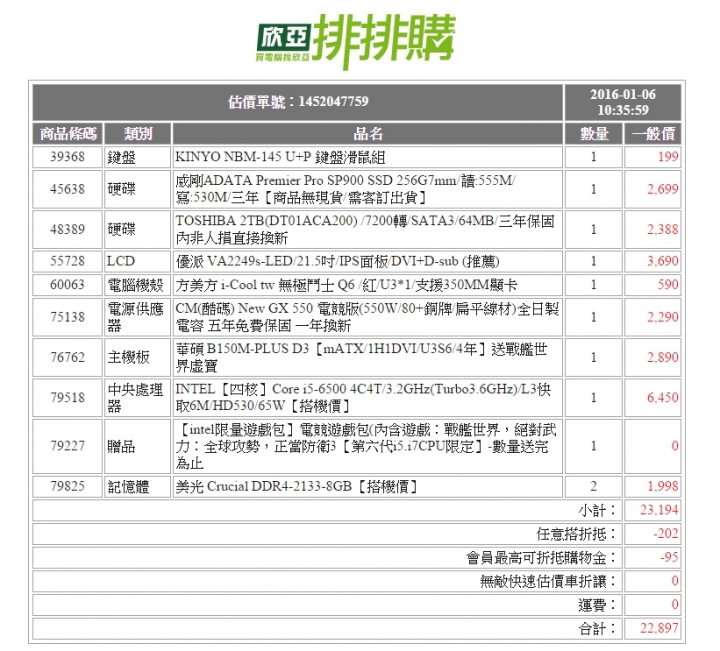Image resolution: width=720 pixels, height=651 pixels.
Task: Click the 欣亞 排排購 logo
Action: tap(356, 40)
